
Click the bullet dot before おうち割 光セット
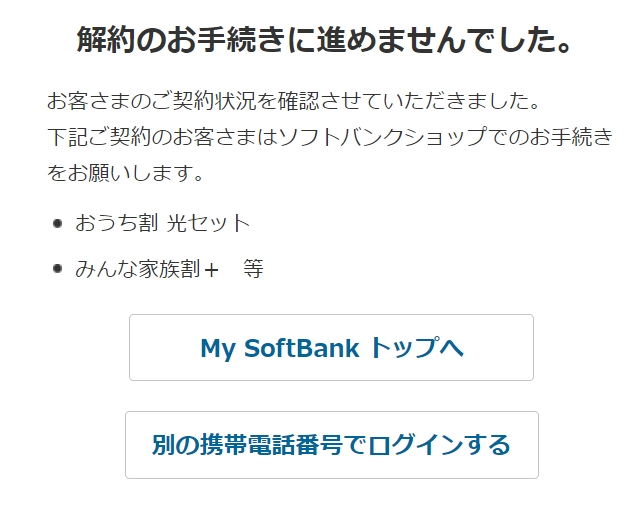point(57,223)
